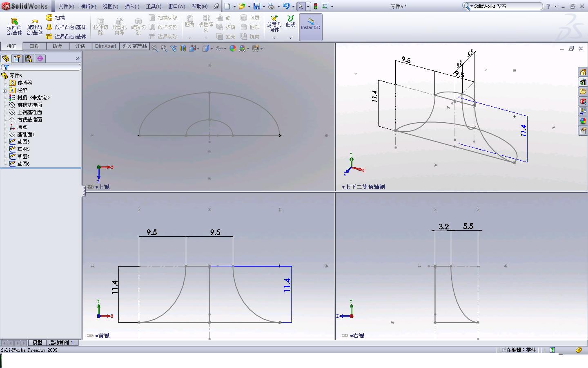Open the Reference Geometry dropdown arrow
Screen dimensions: 588x368
pyautogui.click(x=274, y=38)
